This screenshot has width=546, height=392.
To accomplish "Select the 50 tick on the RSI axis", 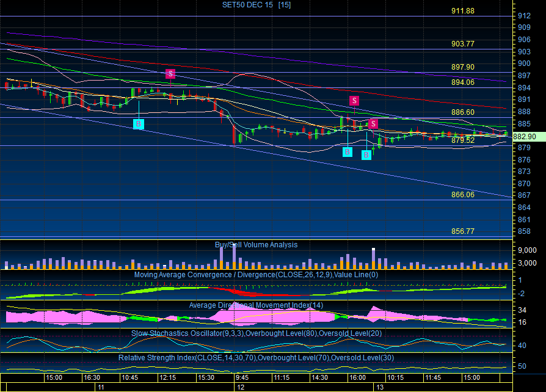I will [x=522, y=366].
